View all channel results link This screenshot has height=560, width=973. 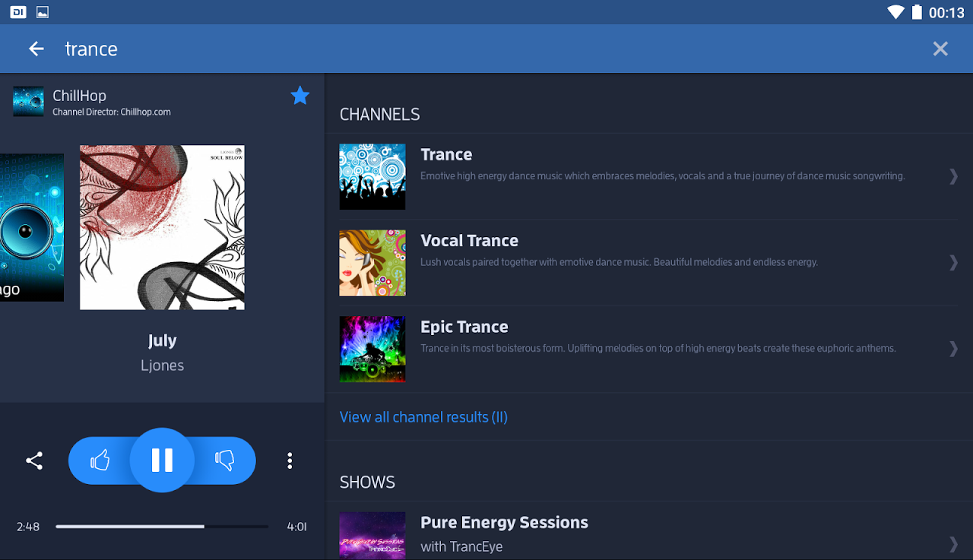423,417
